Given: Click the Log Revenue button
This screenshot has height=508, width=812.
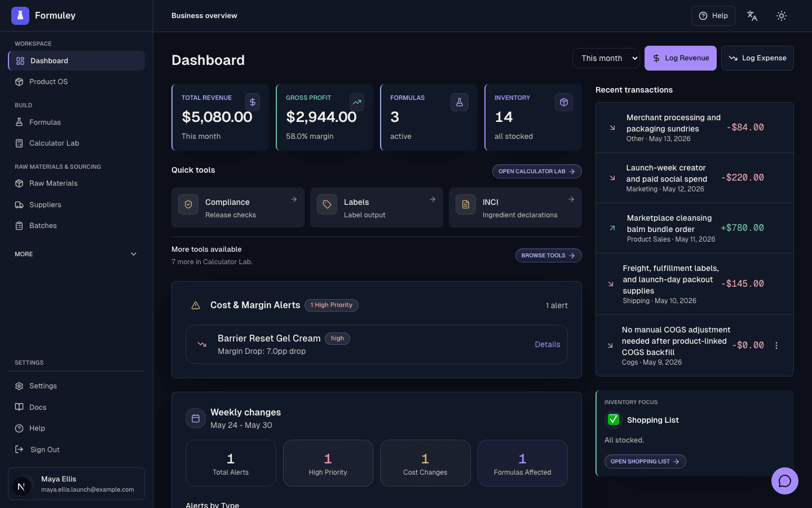Looking at the screenshot, I should [x=681, y=58].
